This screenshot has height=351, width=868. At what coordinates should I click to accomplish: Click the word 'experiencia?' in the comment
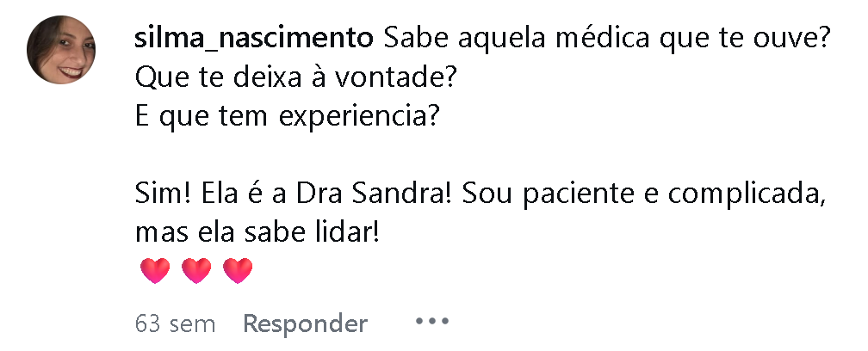pyautogui.click(x=358, y=118)
